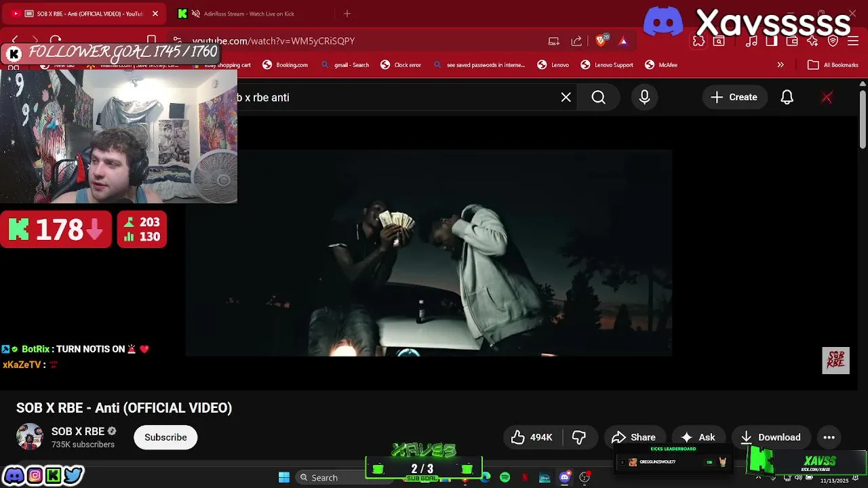Open the extensions puzzle icon
Screen dimensions: 868x488
(698, 41)
